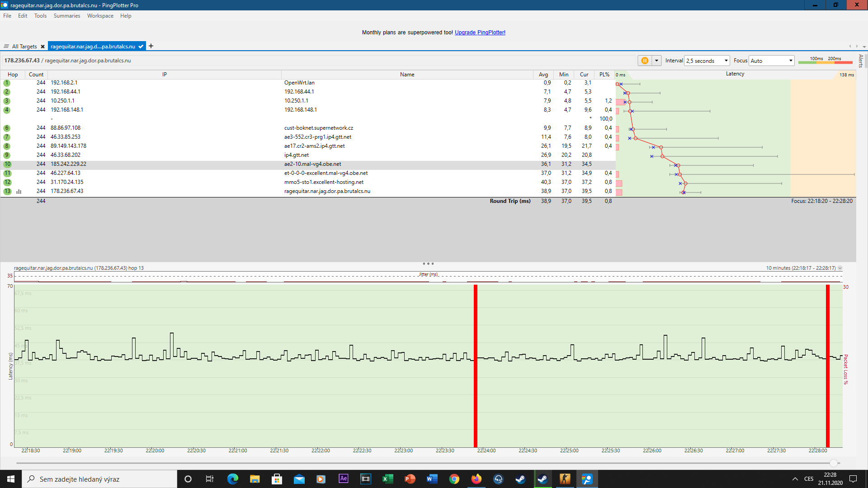Click the timeline slider handle at bottom
The width and height of the screenshot is (868, 488).
(x=834, y=463)
